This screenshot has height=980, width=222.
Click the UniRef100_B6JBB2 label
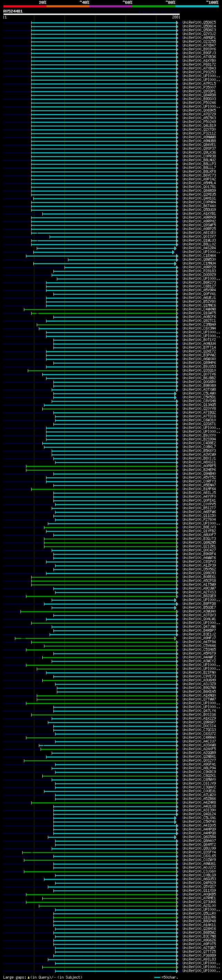tap(199, 378)
